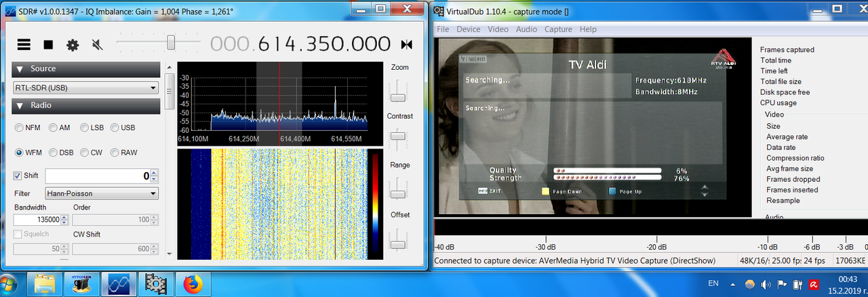
Task: Select the WFM mode
Action: [x=28, y=153]
